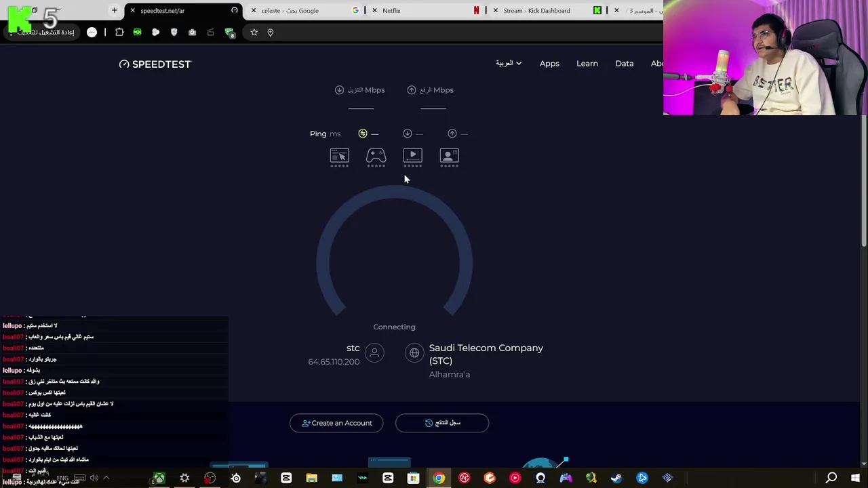This screenshot has height=488, width=868.
Task: Open the Data menu
Action: [625, 63]
